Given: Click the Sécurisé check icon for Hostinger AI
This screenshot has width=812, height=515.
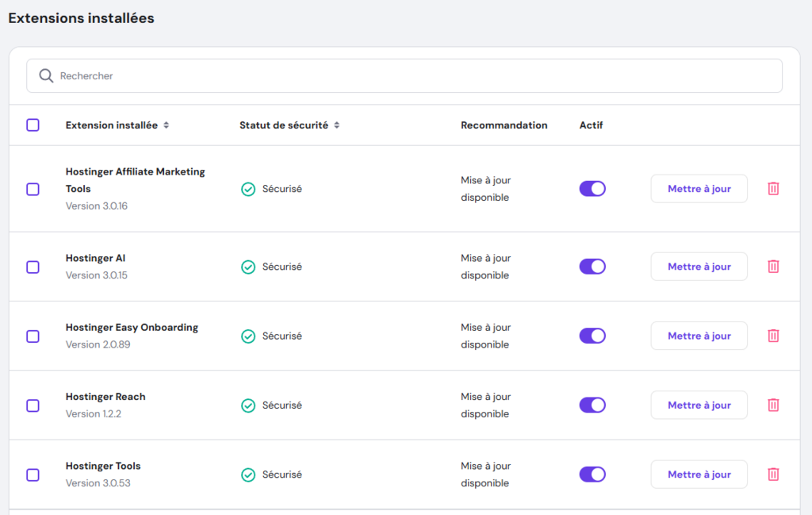Looking at the screenshot, I should 248,266.
